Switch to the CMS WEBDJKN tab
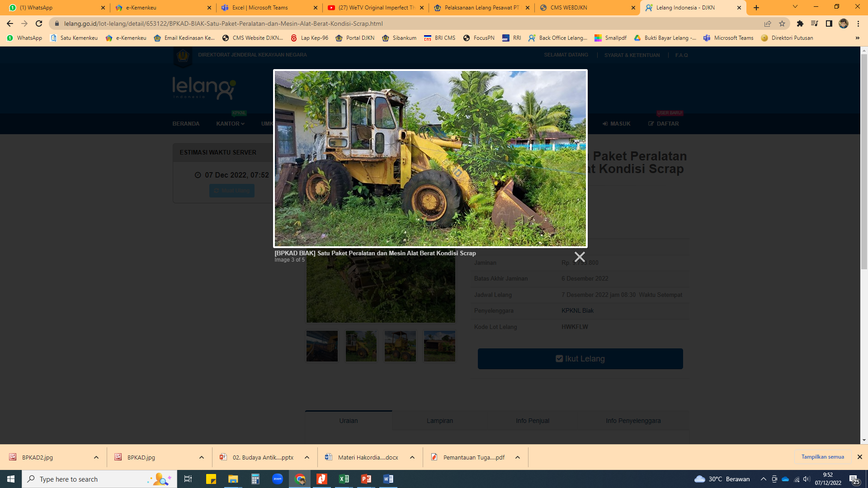Image resolution: width=868 pixels, height=488 pixels. tap(569, 8)
